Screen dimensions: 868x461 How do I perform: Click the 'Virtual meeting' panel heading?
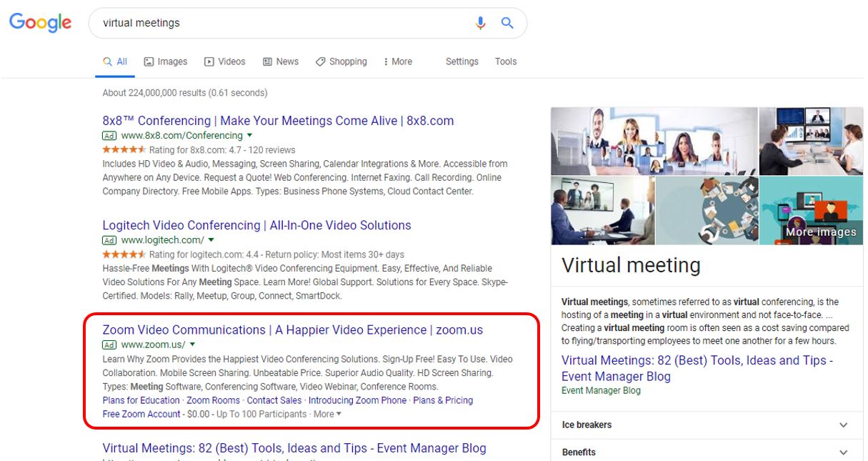(631, 265)
